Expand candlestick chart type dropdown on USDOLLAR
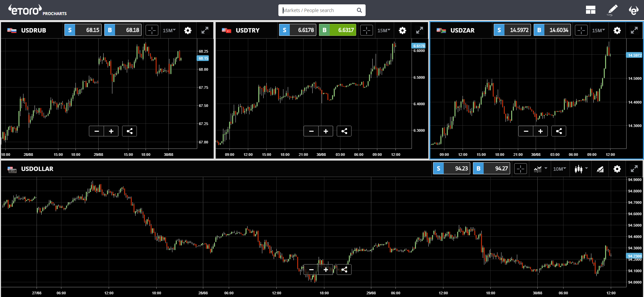Image resolution: width=644 pixels, height=297 pixels. (x=581, y=169)
